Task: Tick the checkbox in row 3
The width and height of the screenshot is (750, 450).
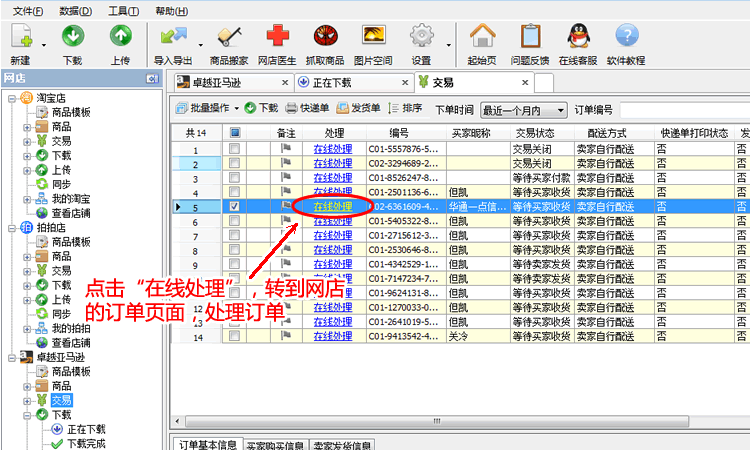Action: (234, 177)
